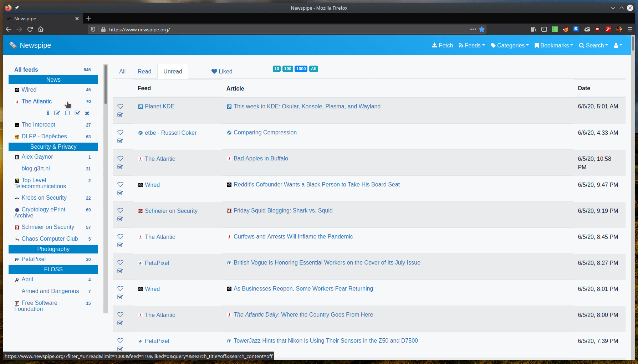
Task: Like the 'Bad Apples in Buffalo' article
Action: pos(120,158)
